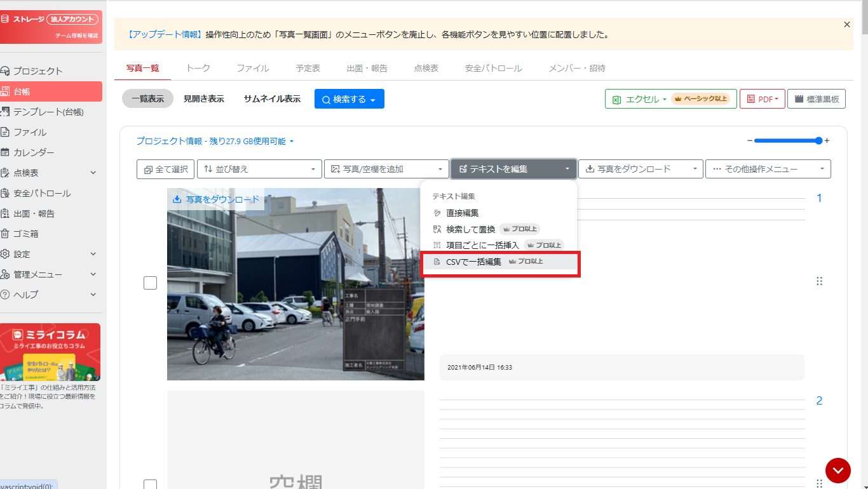Adjust the thumbnail size slider
Screen dimensions: 868x489
point(788,140)
